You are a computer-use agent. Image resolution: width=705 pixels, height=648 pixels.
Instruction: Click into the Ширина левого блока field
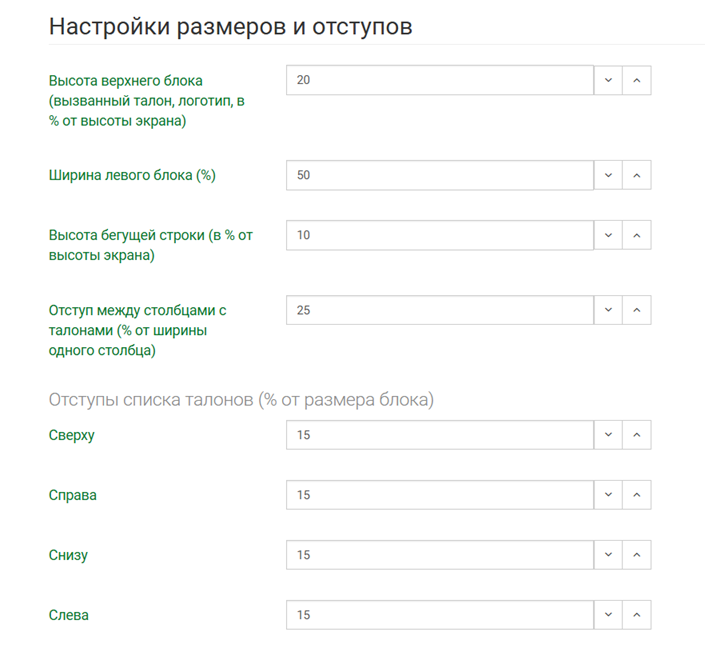[x=439, y=175]
